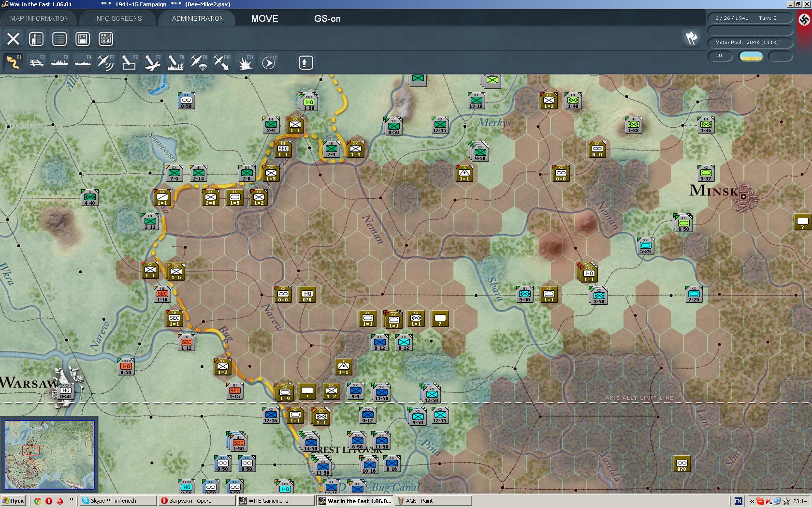This screenshot has height=508, width=812.
Task: Select the red HQ 0-50 unit near Warsaw
Action: click(126, 367)
